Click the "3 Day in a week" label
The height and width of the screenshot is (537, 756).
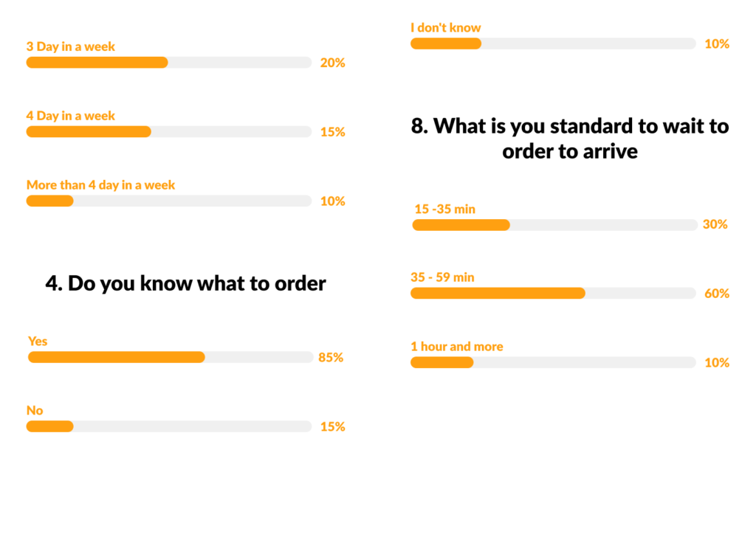coord(71,46)
